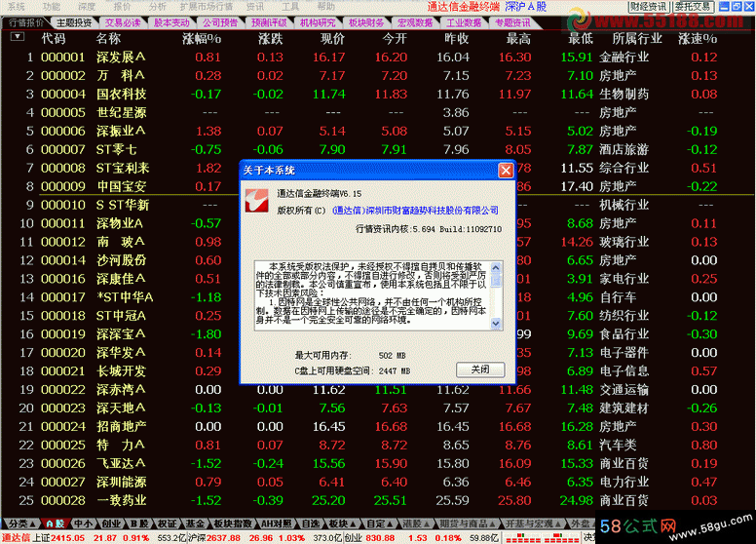Click the license text scrollbar thumb

pos(496,281)
